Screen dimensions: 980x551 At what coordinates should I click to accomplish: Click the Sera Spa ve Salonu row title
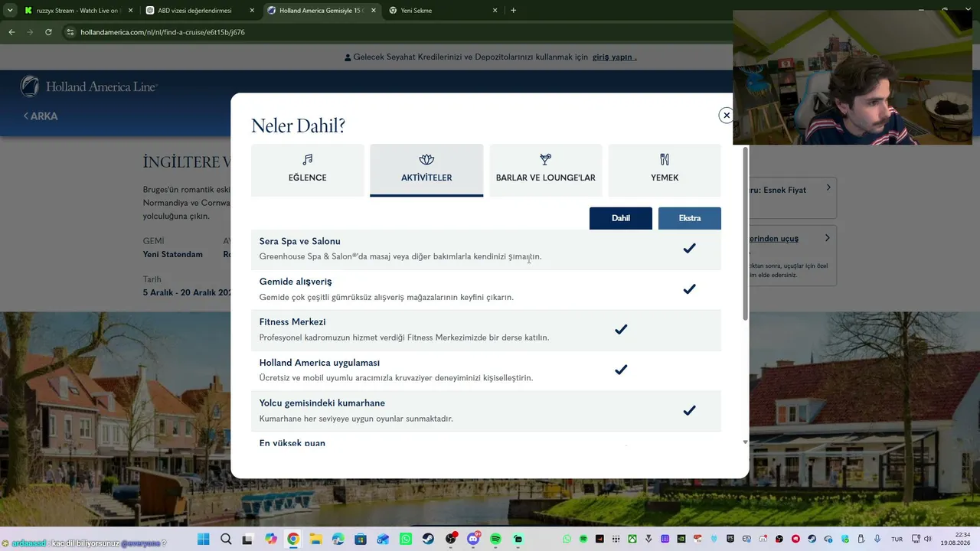click(300, 241)
